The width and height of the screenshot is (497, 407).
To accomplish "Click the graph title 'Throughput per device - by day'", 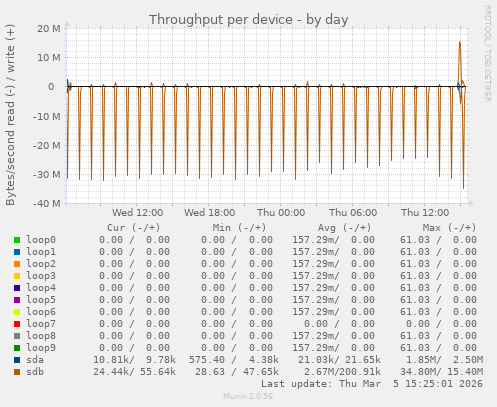I will [x=249, y=20].
